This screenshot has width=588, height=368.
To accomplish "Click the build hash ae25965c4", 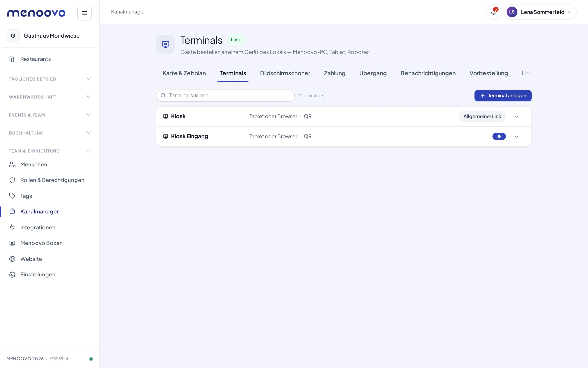I will pos(57,359).
